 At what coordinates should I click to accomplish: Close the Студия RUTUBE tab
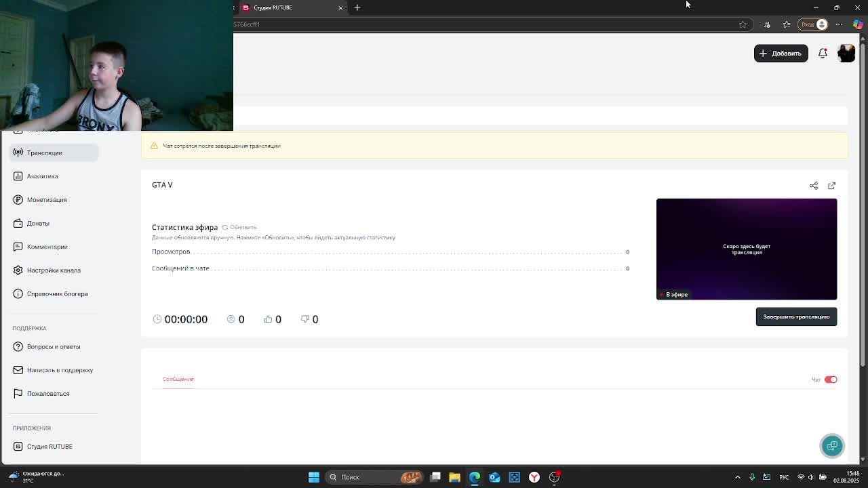pos(340,7)
